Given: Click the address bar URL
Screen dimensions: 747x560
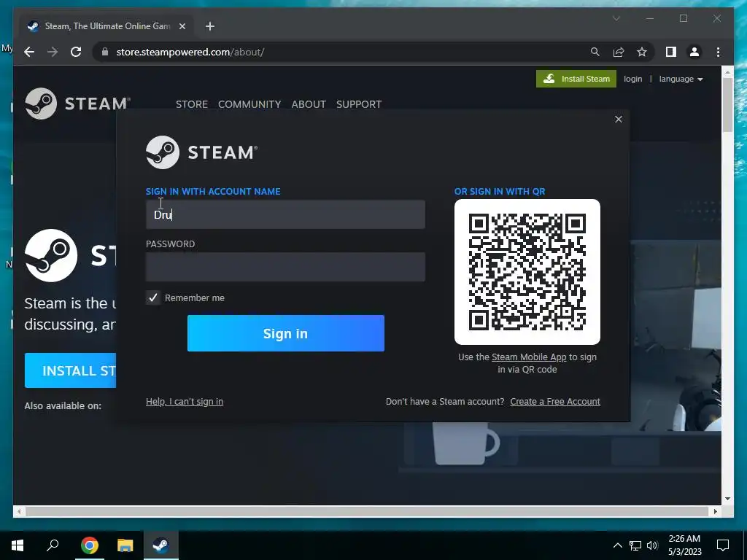Looking at the screenshot, I should pyautogui.click(x=190, y=52).
